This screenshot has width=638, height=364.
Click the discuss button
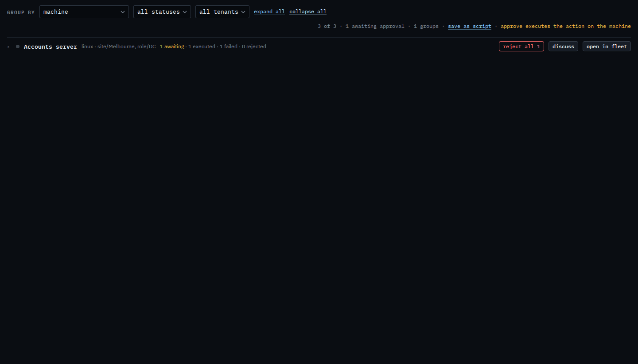click(563, 46)
